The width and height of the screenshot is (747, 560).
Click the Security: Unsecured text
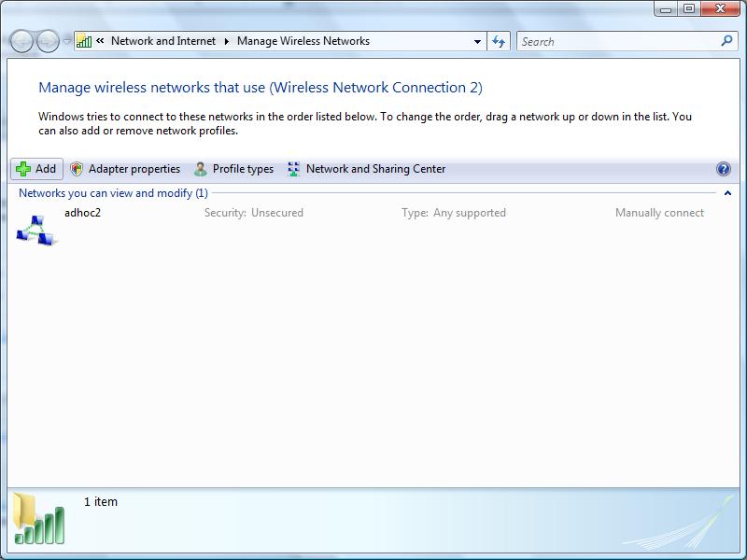254,213
